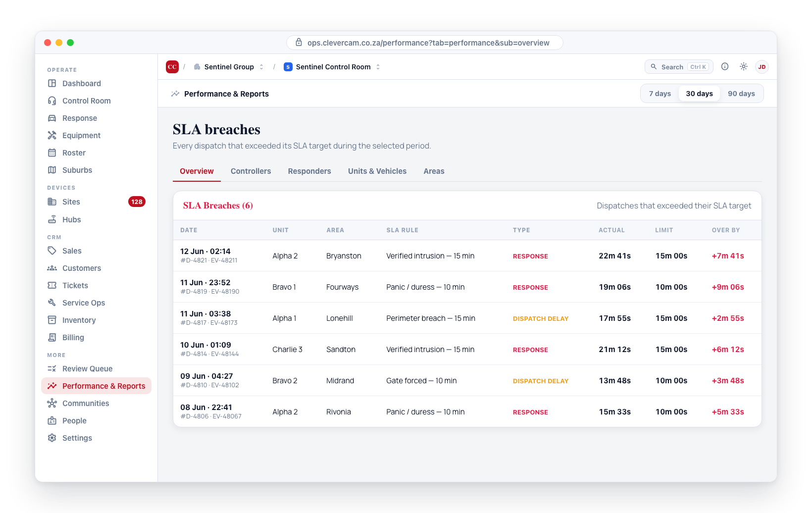Open the Responders tab
Viewport: 812px width, 513px height.
tap(309, 171)
